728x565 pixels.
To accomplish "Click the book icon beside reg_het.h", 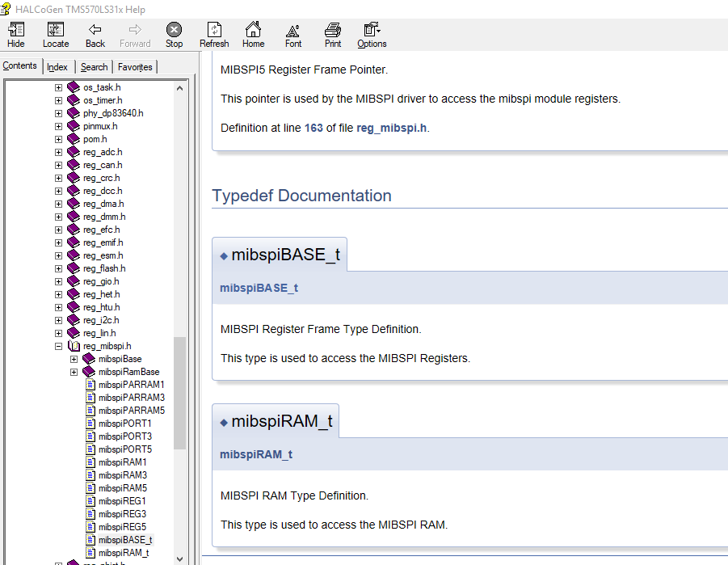I will click(x=74, y=294).
